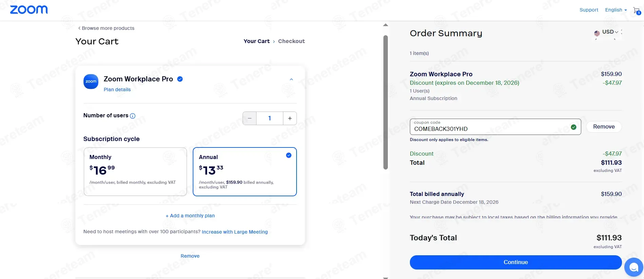Open the Support menu link
Viewport: 644px width, 279px height.
(x=589, y=10)
